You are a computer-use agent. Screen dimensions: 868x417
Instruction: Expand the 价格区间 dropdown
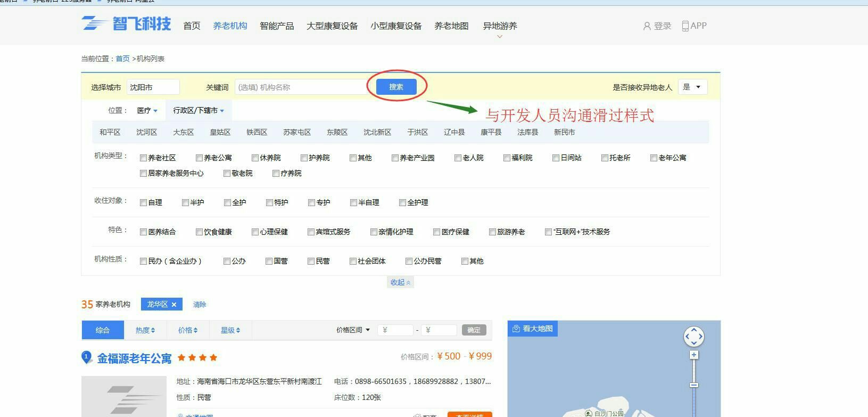353,330
